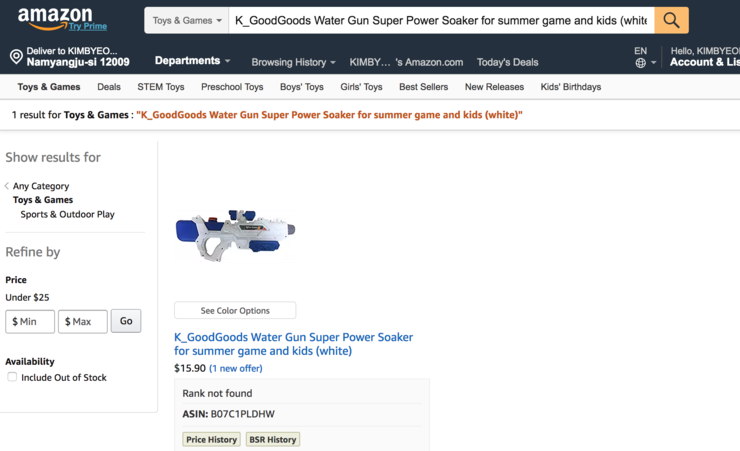Click the delivery location pin icon
Image resolution: width=740 pixels, height=451 pixels.
tap(16, 57)
